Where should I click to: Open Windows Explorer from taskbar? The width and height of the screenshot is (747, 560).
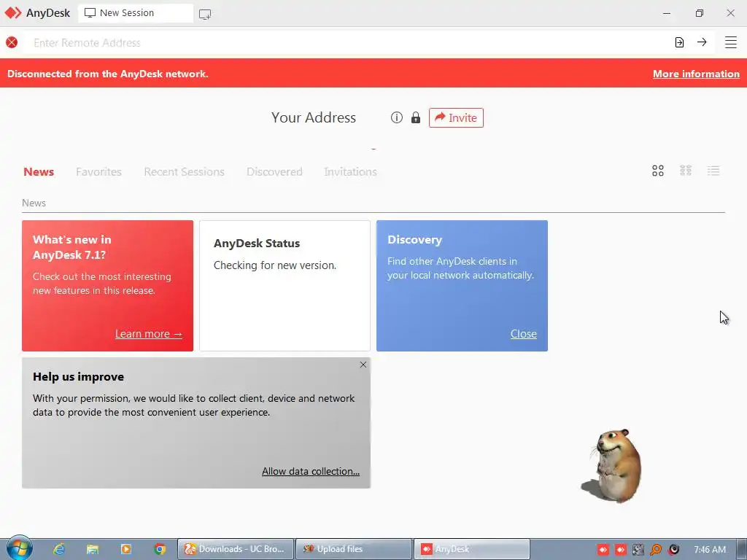point(93,549)
